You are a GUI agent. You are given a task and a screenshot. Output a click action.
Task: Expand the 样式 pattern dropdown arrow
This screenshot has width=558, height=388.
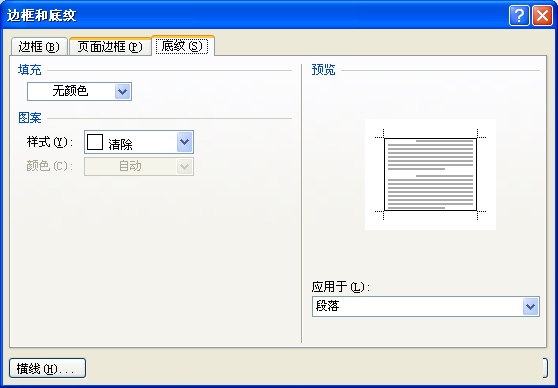(x=184, y=142)
